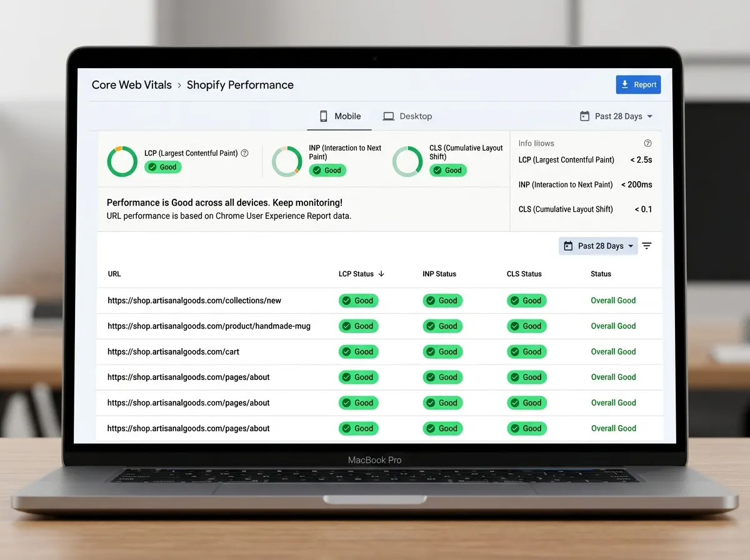Viewport: 750px width, 560px height.
Task: Open the top Past 28 Days dropdown
Action: [616, 116]
